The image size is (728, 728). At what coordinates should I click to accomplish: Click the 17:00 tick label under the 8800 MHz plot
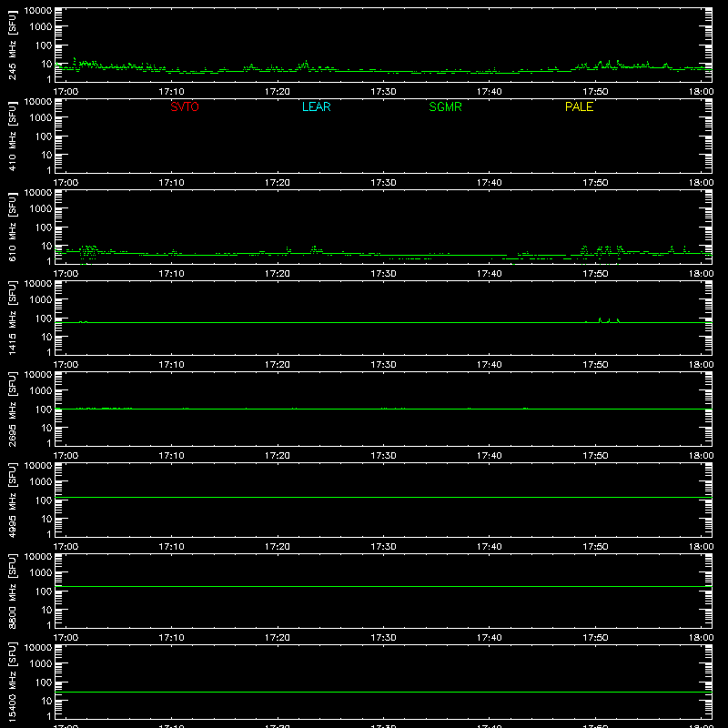pyautogui.click(x=66, y=638)
